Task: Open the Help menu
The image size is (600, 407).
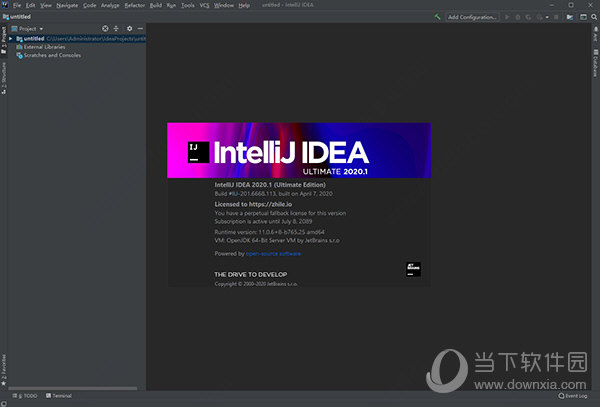Action: click(244, 5)
